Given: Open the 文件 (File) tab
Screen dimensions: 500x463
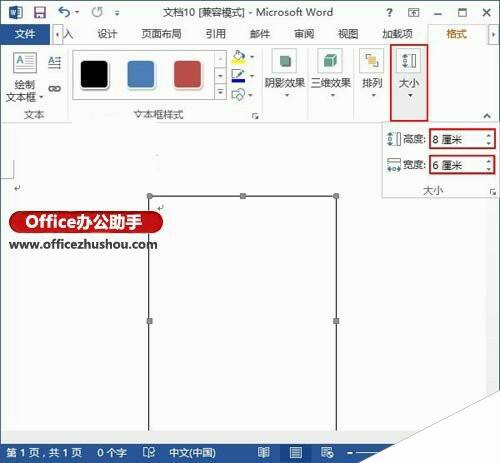Looking at the screenshot, I should (x=25, y=34).
